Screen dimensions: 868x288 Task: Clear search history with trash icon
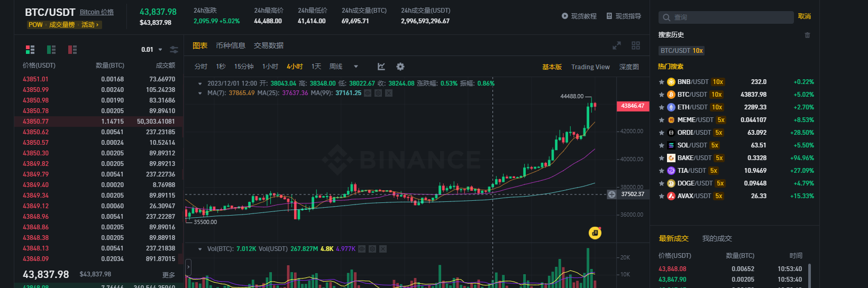point(807,35)
